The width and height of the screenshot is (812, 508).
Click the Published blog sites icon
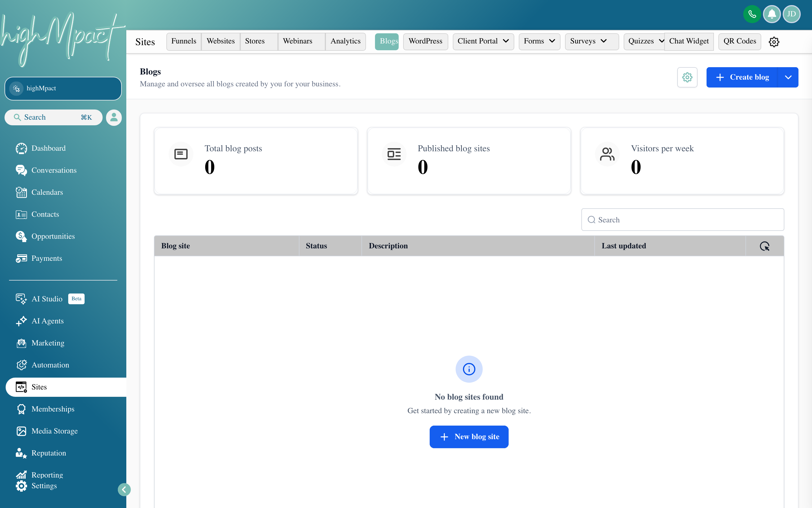point(394,154)
